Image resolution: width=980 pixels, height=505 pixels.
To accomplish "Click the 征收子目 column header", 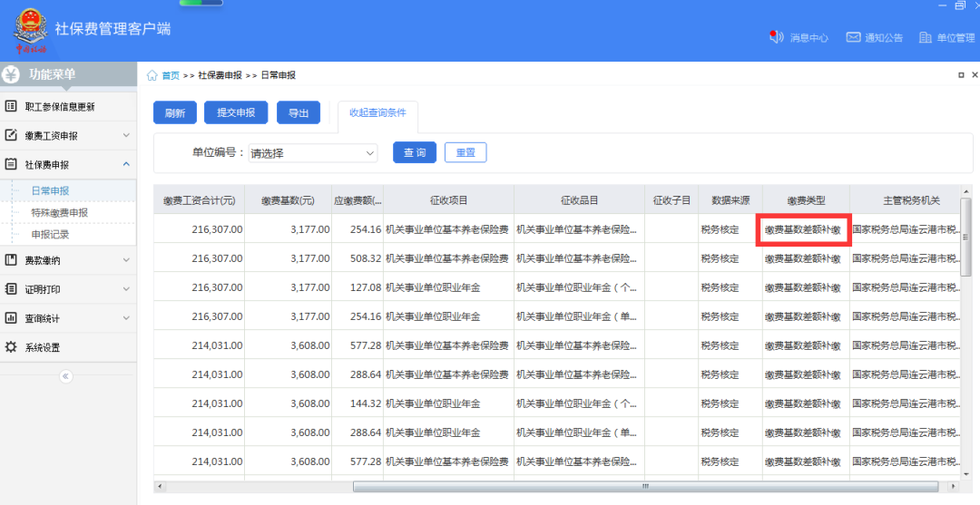I will (x=671, y=200).
